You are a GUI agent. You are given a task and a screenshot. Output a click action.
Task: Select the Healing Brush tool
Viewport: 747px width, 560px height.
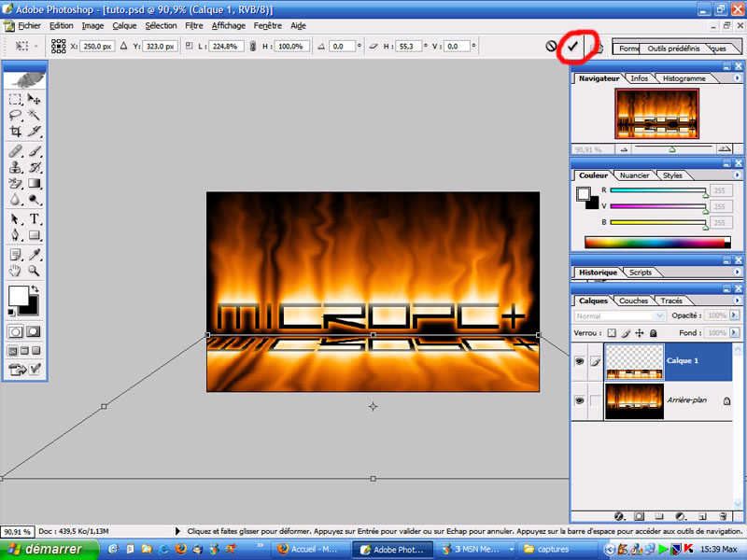(15, 151)
